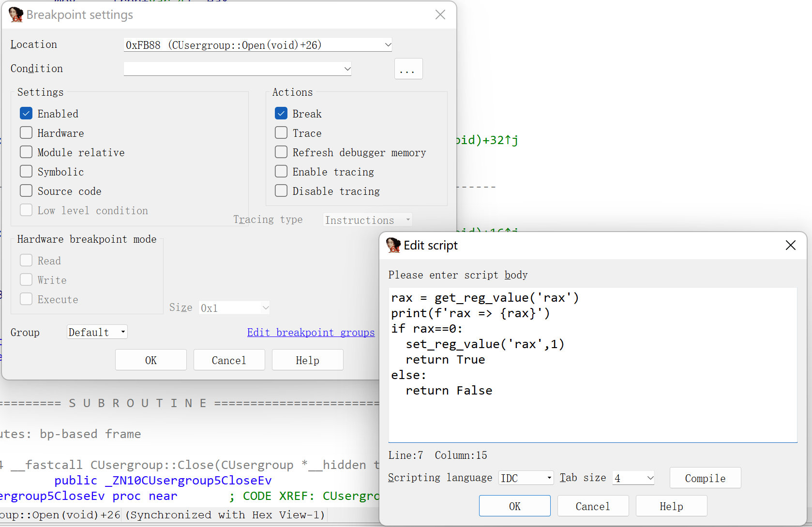Expand the Condition dropdown list

click(347, 69)
